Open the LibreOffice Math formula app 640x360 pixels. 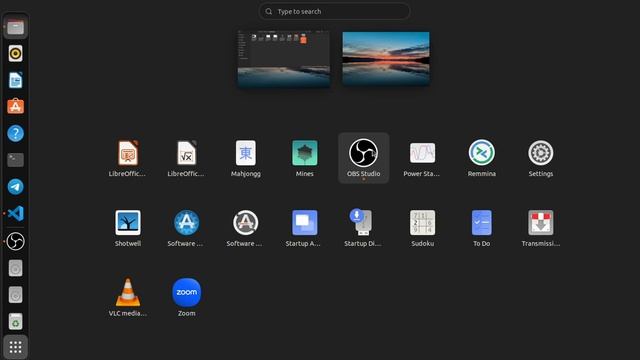tap(186, 158)
